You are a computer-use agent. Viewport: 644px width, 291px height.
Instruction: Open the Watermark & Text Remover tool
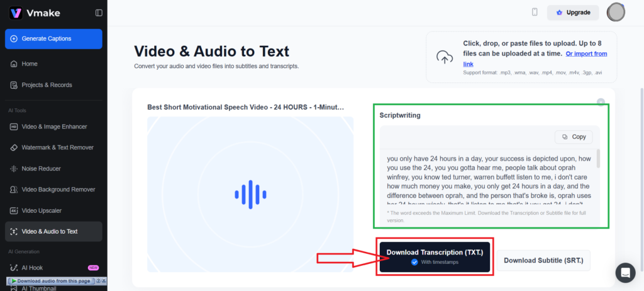pos(57,147)
